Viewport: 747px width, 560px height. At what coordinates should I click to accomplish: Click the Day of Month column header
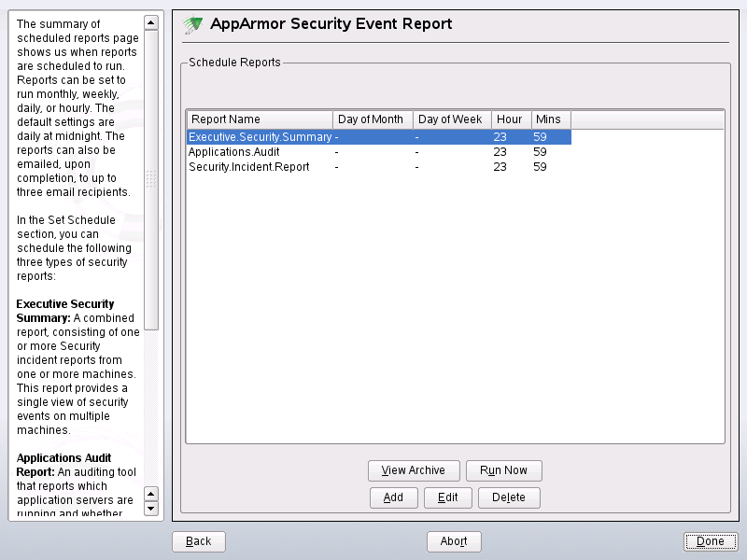[x=372, y=119]
